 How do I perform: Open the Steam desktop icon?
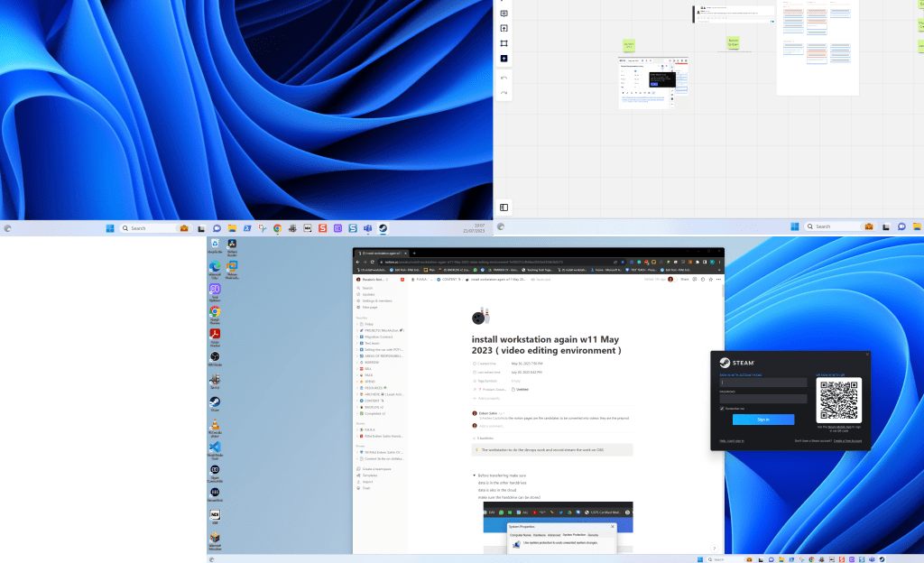coord(215,404)
